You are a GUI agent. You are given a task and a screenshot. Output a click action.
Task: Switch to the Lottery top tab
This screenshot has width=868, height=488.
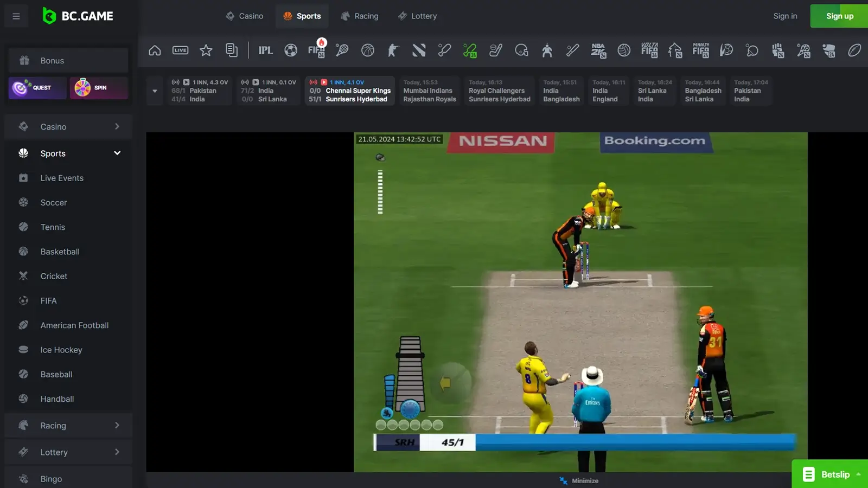click(x=417, y=16)
